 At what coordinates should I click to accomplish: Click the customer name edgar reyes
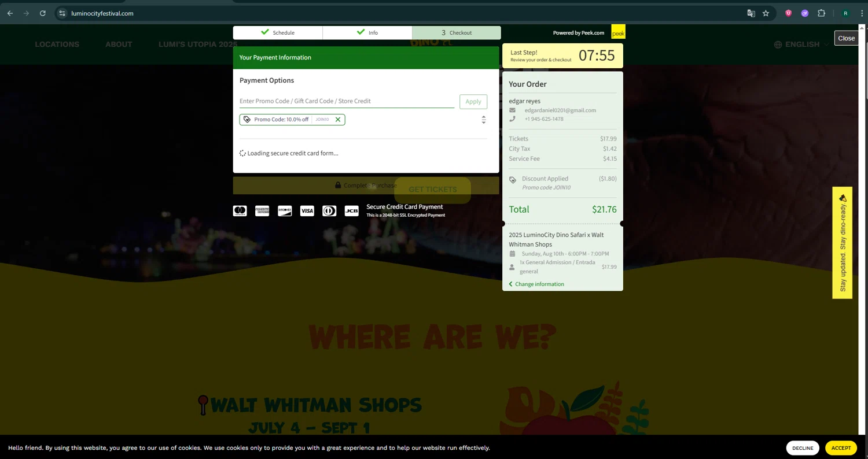point(525,101)
